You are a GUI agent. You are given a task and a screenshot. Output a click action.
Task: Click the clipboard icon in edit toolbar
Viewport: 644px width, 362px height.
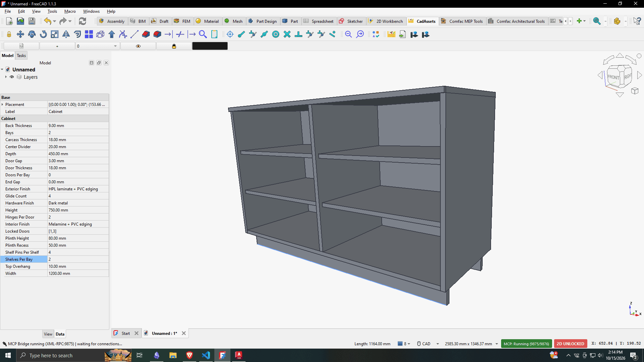point(214,34)
